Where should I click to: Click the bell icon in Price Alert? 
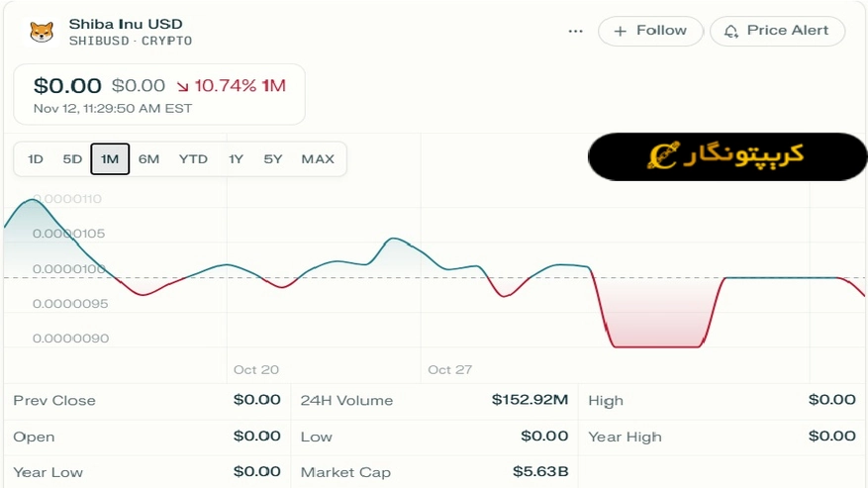pyautogui.click(x=731, y=32)
